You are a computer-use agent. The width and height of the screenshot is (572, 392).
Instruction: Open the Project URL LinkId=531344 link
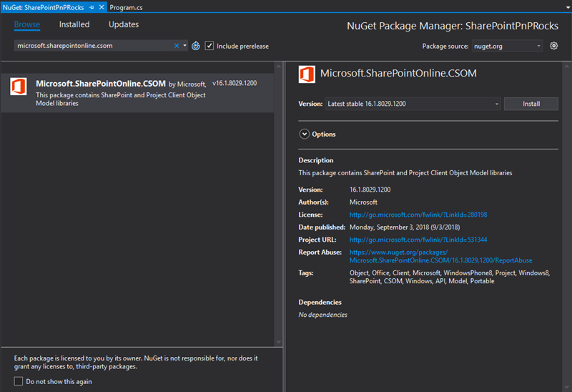418,240
